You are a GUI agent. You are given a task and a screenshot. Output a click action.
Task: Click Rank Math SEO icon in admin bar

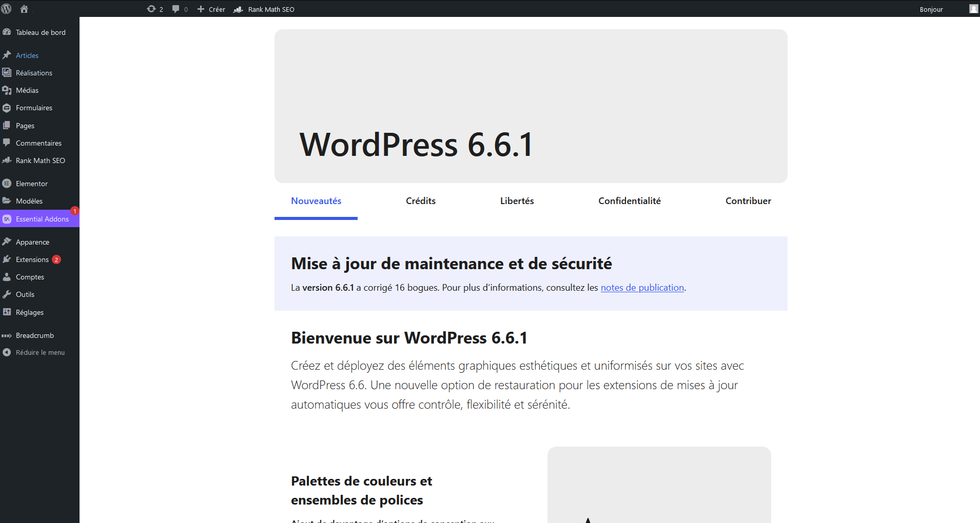[238, 9]
